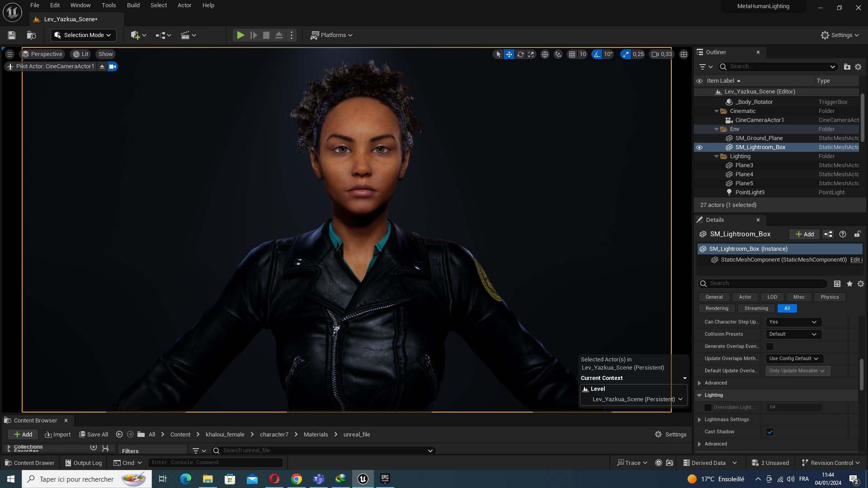
Task: Open the Actor menu
Action: (184, 5)
